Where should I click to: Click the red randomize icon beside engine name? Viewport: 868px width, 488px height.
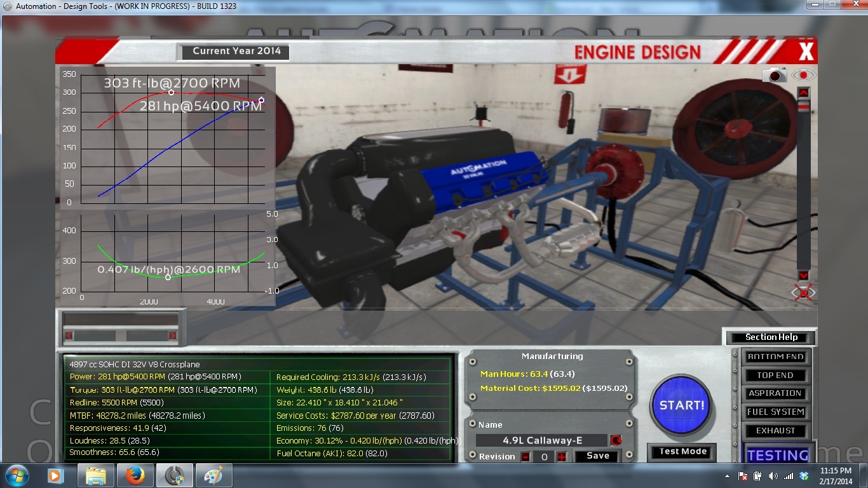click(615, 440)
